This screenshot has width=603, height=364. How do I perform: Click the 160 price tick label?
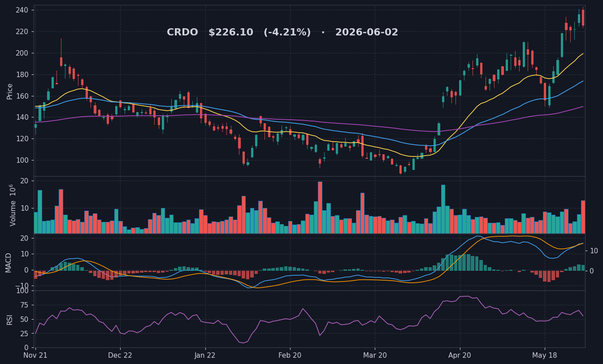click(x=22, y=96)
